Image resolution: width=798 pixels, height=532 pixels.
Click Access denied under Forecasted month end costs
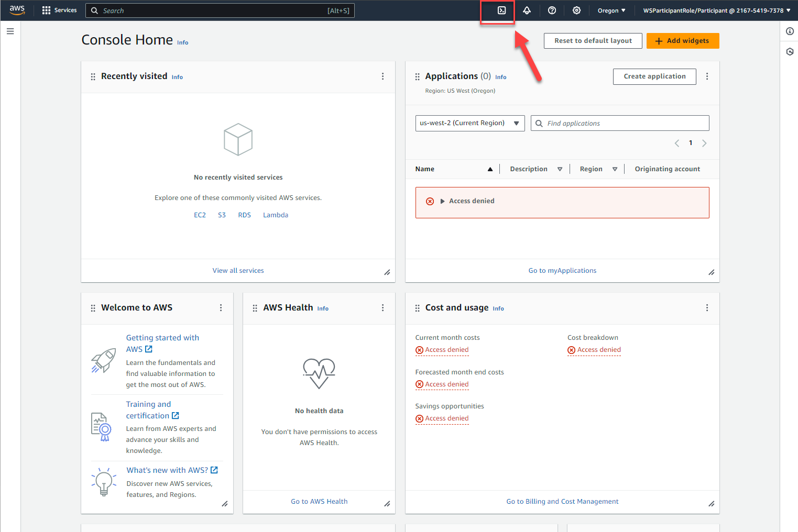pyautogui.click(x=442, y=384)
